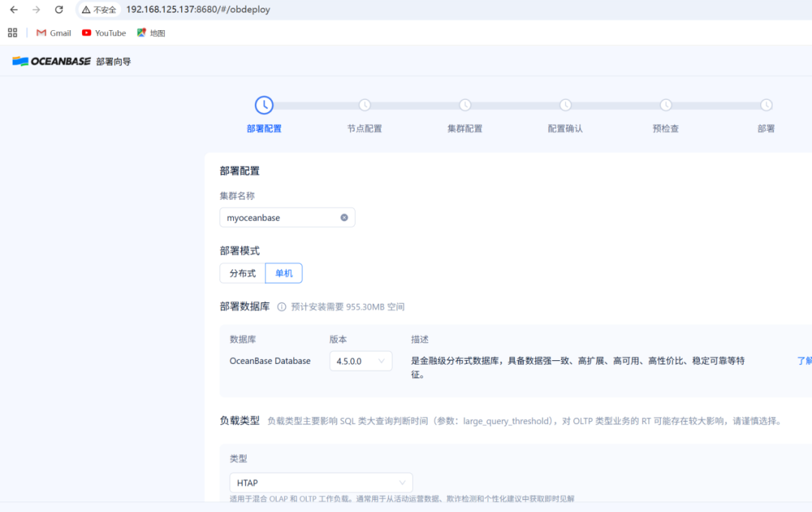Click the 部署配置 step clock icon
The width and height of the screenshot is (812, 512).
264,105
